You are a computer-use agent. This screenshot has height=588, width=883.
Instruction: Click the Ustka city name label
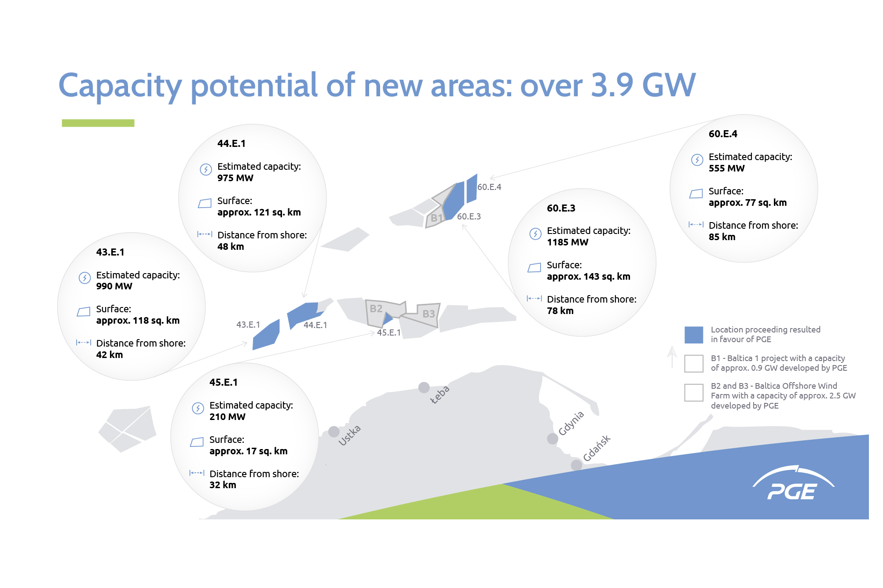(350, 435)
